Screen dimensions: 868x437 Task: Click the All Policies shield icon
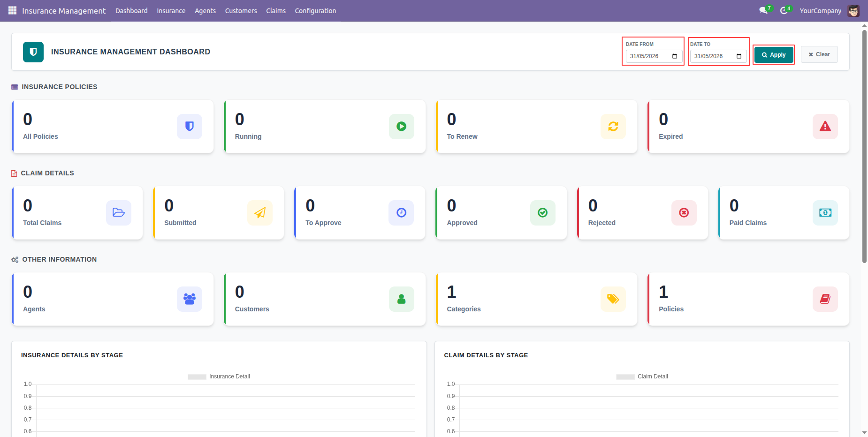pos(190,127)
